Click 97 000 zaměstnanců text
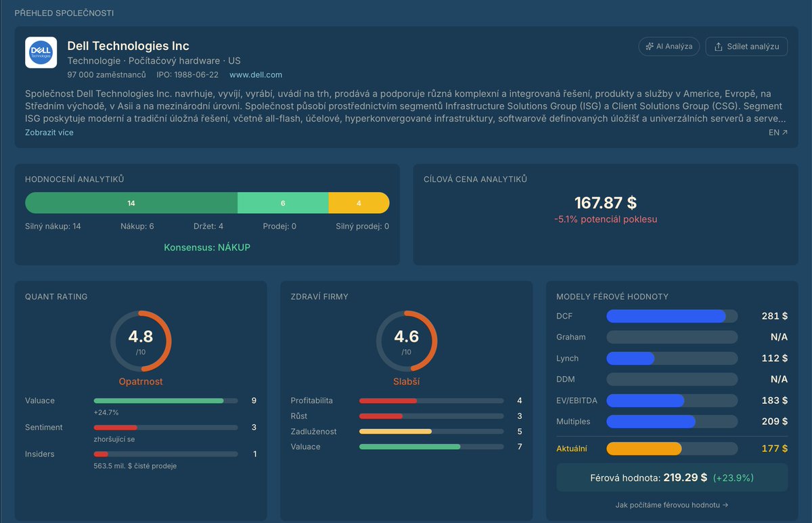 click(106, 74)
